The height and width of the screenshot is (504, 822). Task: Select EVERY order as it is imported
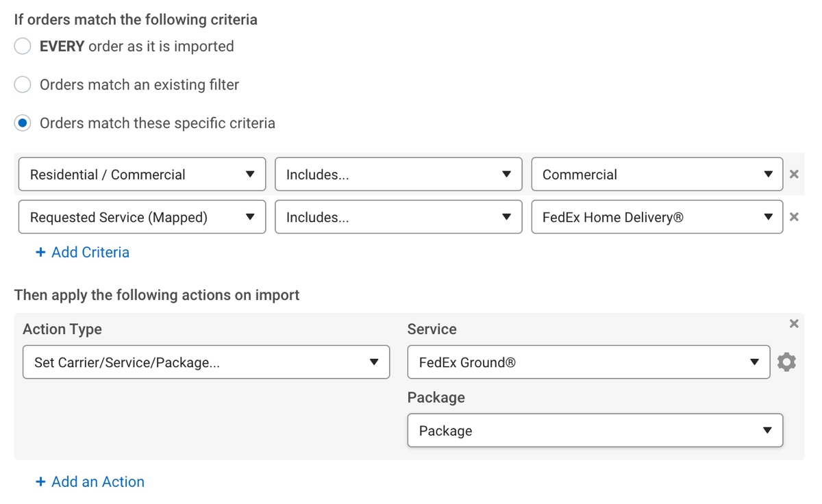tap(23, 47)
